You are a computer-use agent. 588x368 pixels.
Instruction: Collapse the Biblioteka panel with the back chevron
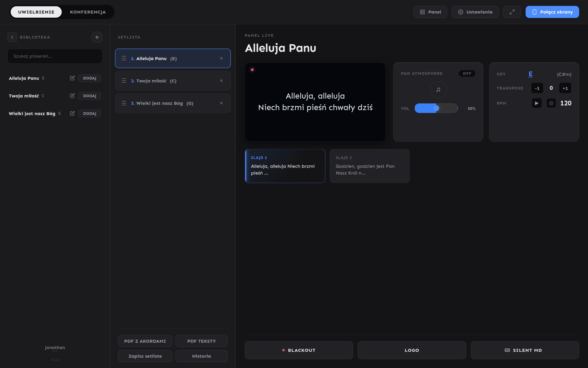(12, 37)
